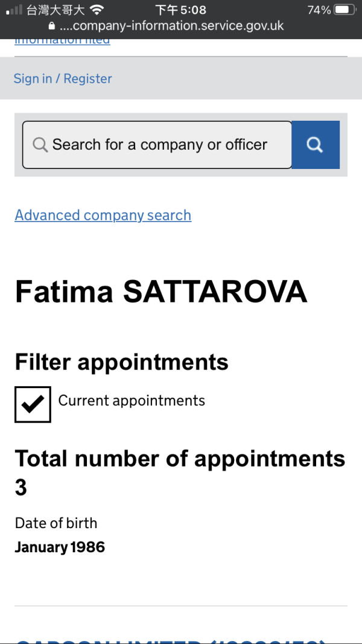Image resolution: width=362 pixels, height=644 pixels.
Task: Tap the battery icon in status bar
Action: pyautogui.click(x=343, y=10)
